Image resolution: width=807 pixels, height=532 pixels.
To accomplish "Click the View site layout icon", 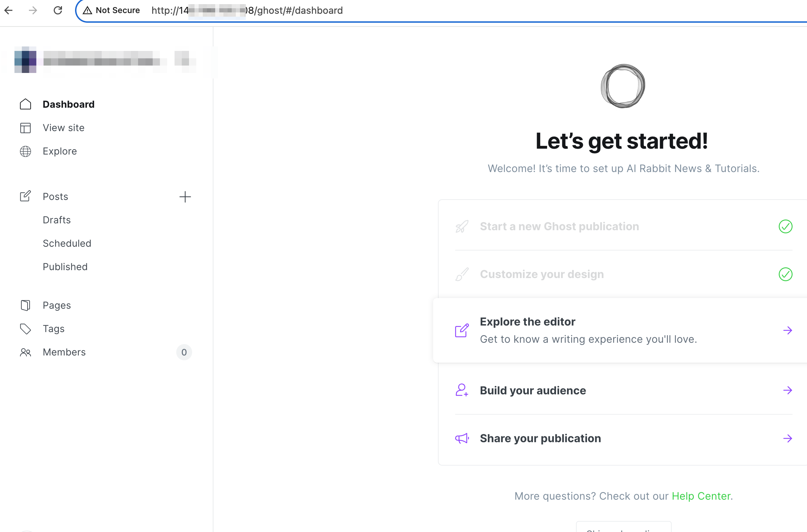I will (25, 128).
